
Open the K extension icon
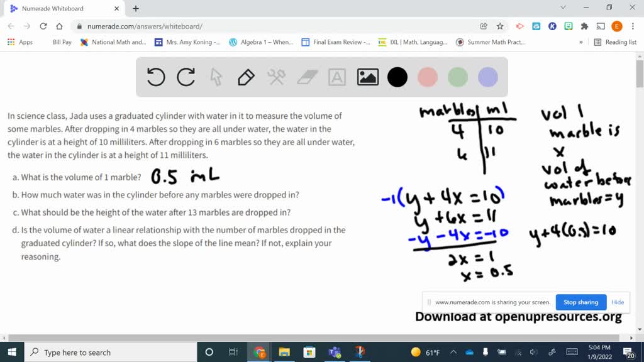552,26
